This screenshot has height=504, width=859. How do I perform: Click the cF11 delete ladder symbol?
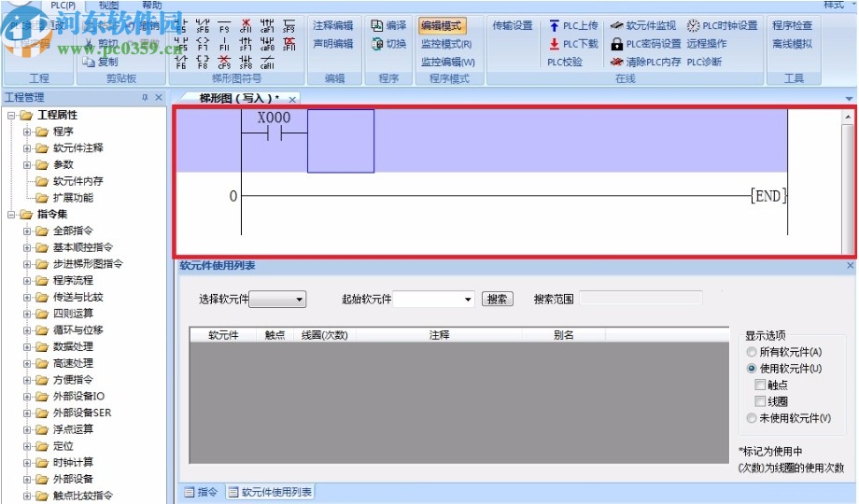[246, 26]
